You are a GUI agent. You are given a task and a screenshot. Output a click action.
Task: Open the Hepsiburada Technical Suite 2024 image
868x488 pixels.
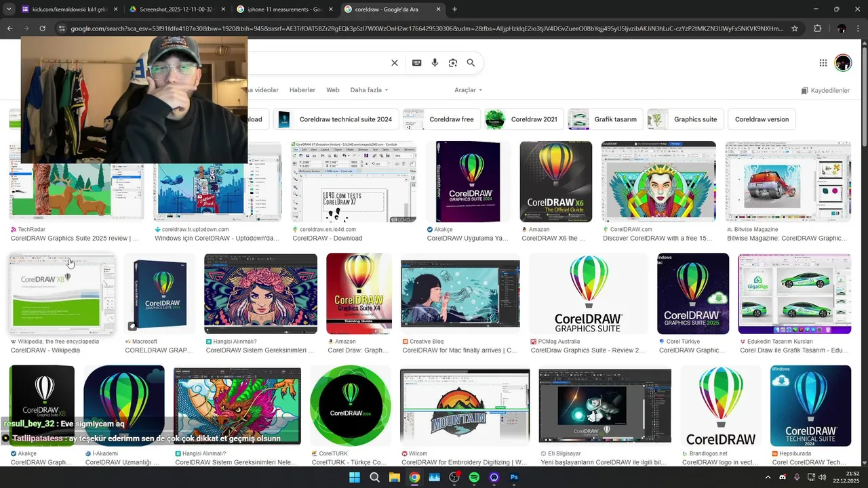[810, 405]
